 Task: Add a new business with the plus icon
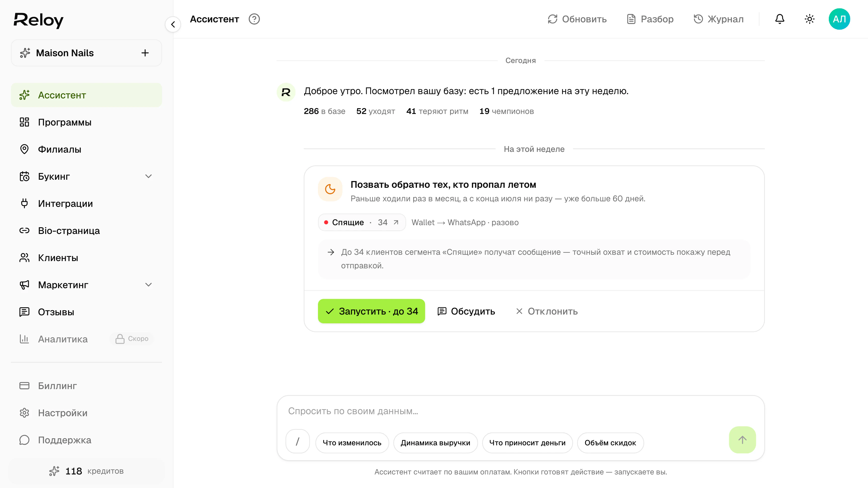point(145,53)
